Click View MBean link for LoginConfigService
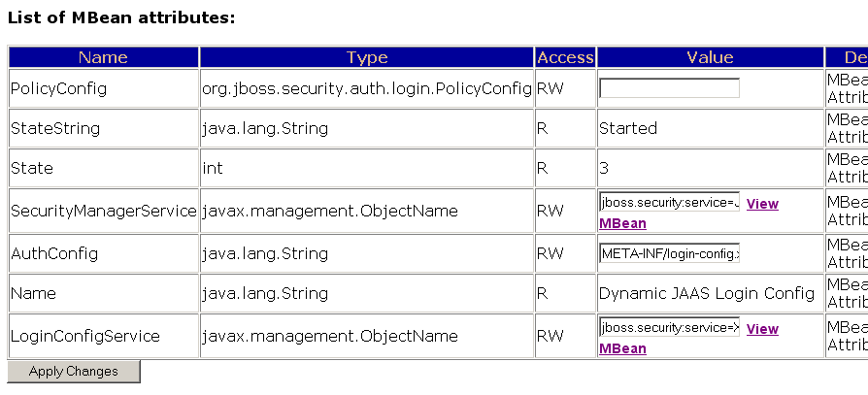 [762, 329]
